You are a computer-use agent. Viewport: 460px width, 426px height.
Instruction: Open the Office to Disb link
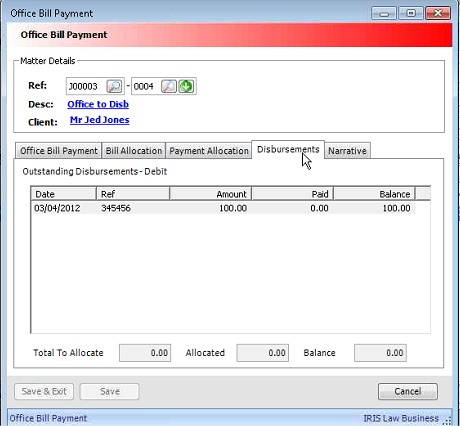point(98,104)
